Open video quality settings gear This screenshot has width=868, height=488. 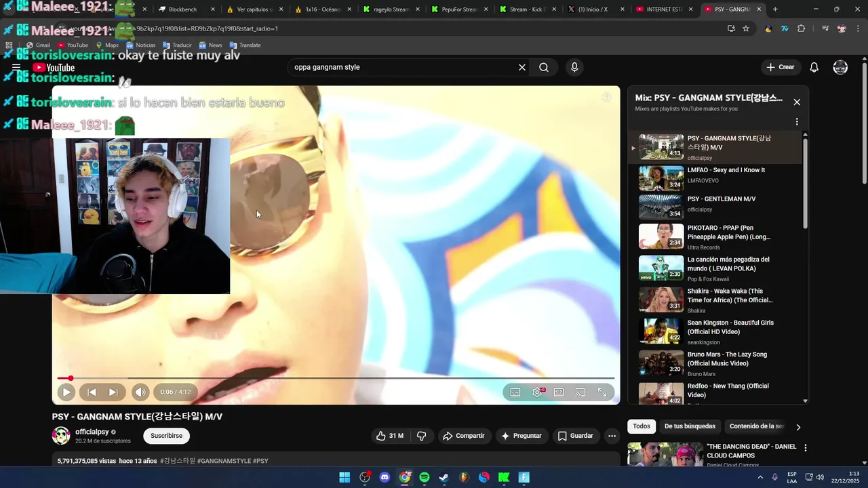pos(537,392)
